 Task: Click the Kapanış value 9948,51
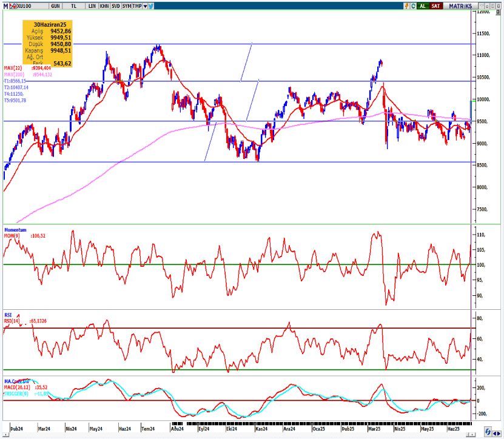(x=61, y=50)
